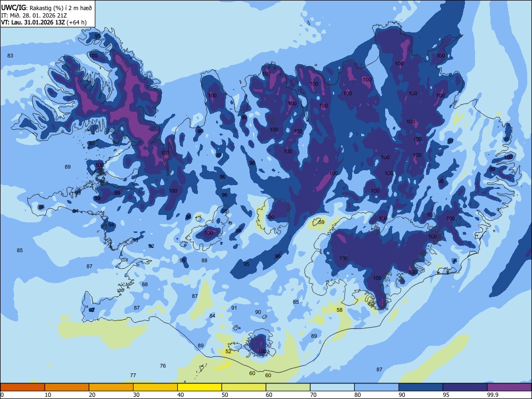The image size is (532, 399).
Task: Click the legend swatch between 95 and 99.9
Action: tap(465, 387)
